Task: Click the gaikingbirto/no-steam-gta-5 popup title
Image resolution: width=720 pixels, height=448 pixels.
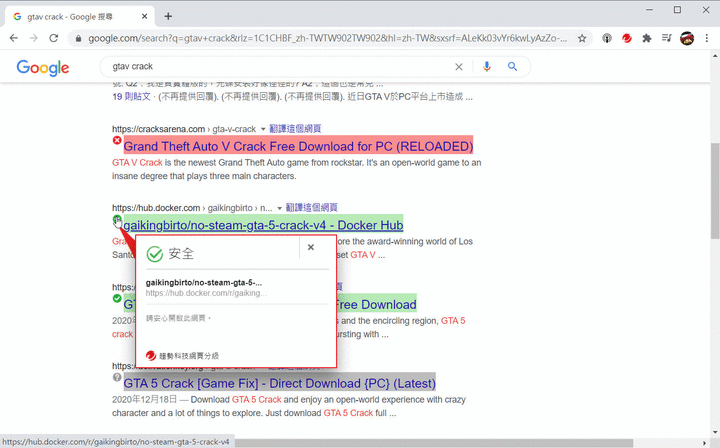Action: 204,283
